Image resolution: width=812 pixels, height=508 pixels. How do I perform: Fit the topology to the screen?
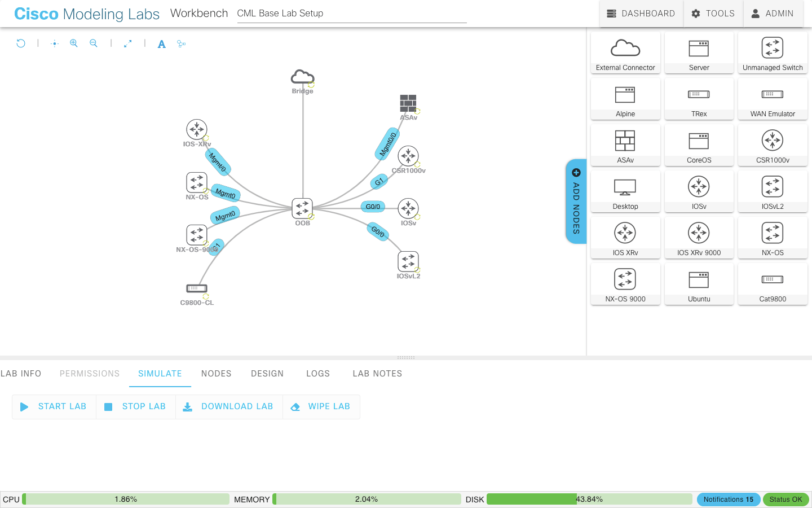(127, 43)
